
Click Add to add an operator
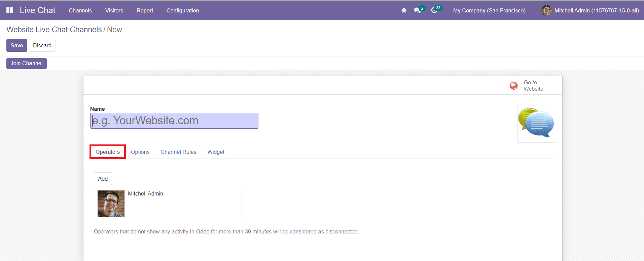click(x=103, y=179)
